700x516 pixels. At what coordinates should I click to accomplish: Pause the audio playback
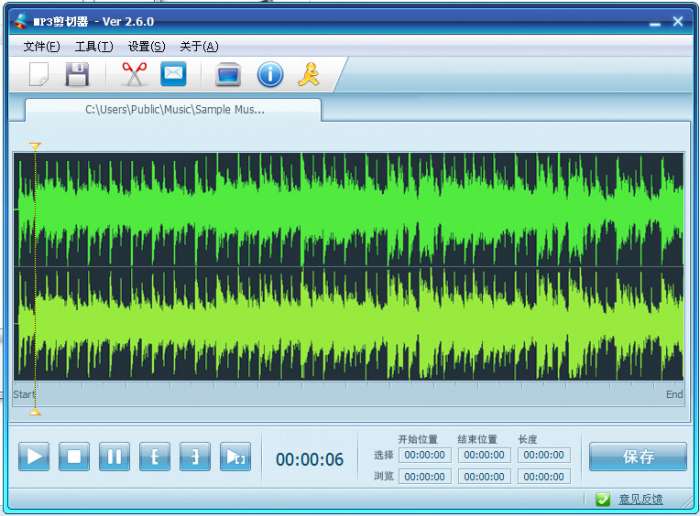point(114,457)
